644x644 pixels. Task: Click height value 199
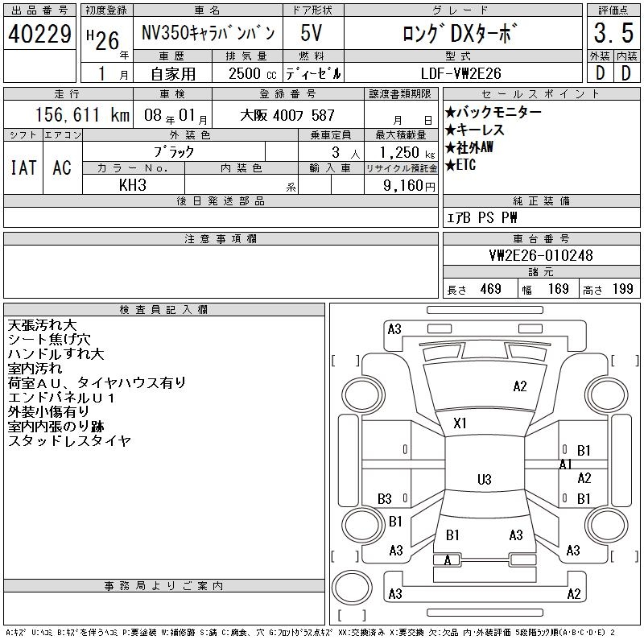pos(623,289)
